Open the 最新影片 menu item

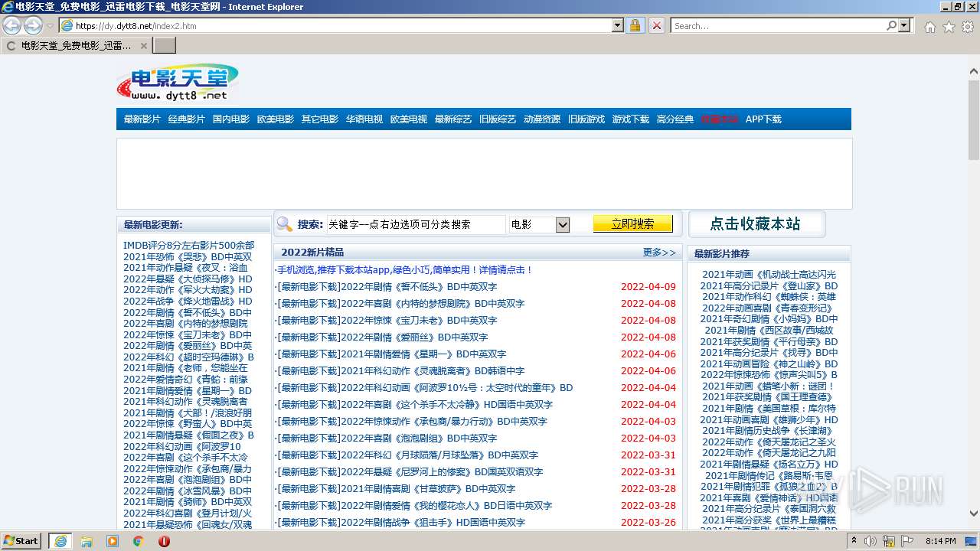coord(142,119)
